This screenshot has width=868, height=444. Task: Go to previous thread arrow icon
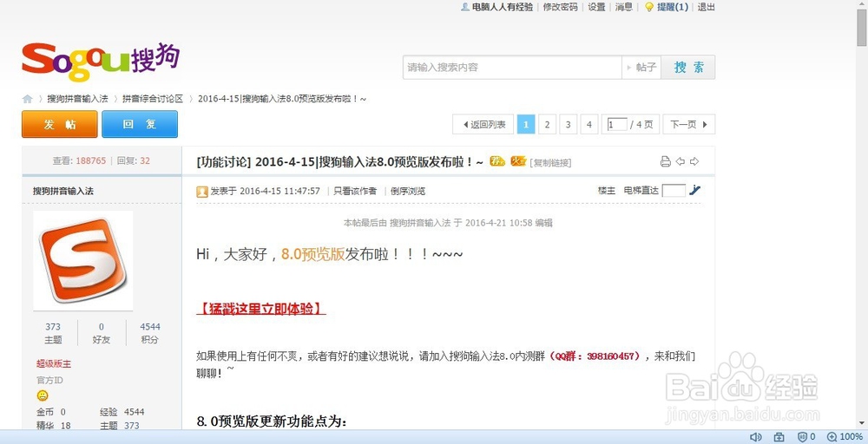coord(680,161)
